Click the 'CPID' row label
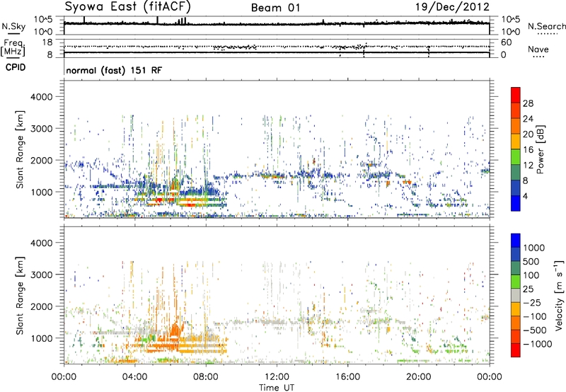The height and width of the screenshot is (392, 566). tap(16, 67)
